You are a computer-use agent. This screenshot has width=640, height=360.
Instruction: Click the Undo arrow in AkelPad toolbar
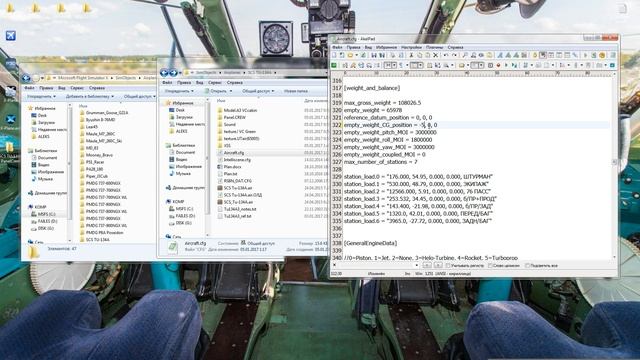(x=446, y=55)
